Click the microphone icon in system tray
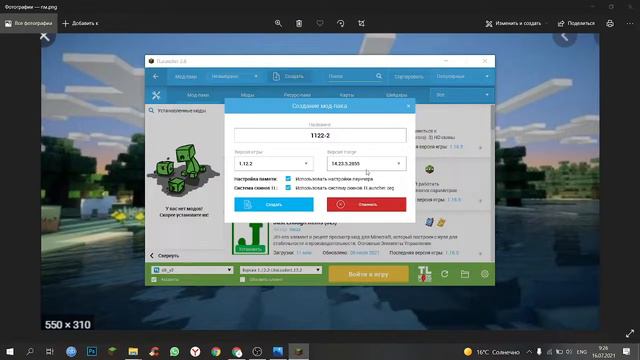The width and height of the screenshot is (640, 360). tap(539, 351)
